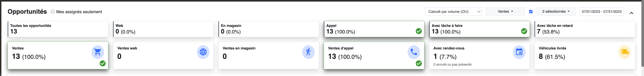Image resolution: width=644 pixels, height=76 pixels.
Task: Click green checkmark on Appel card
Action: [x=419, y=31]
